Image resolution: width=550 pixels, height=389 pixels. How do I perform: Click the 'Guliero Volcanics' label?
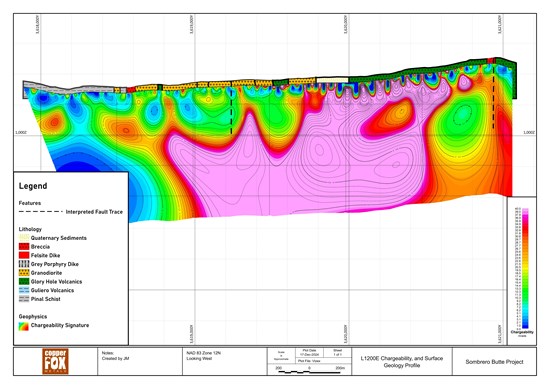pyautogui.click(x=52, y=290)
